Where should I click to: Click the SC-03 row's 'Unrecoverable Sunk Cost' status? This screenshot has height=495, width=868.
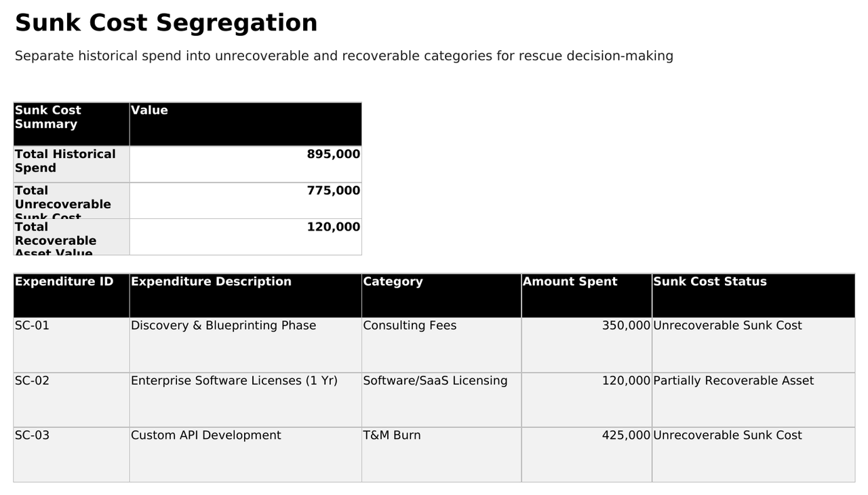753,455
